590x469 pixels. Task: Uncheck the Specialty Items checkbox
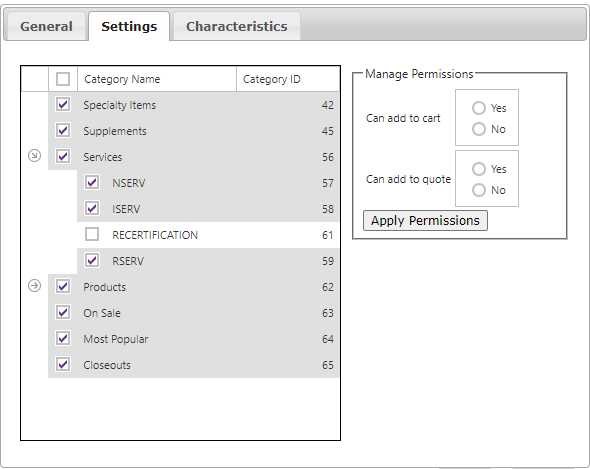coord(63,104)
